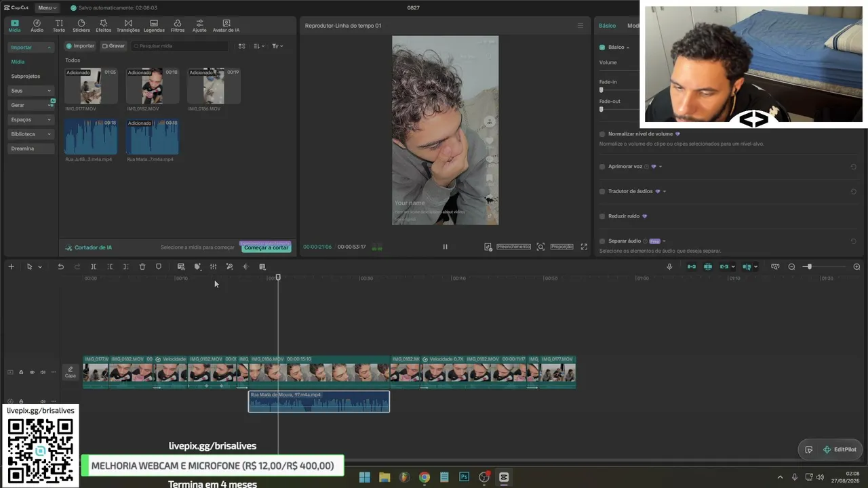Open the player panel options menu
868x488 pixels.
580,26
